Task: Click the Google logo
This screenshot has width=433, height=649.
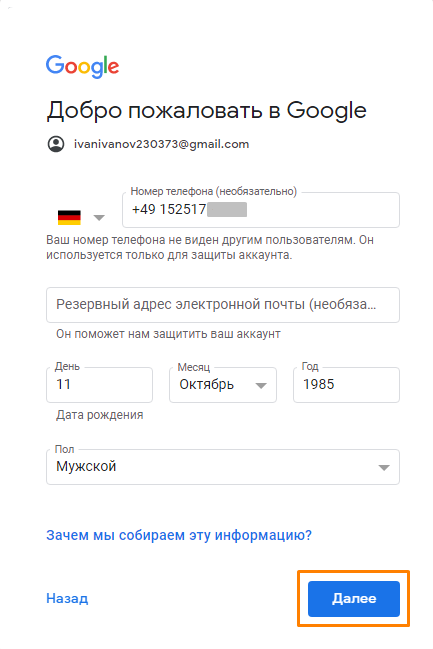Action: 82,66
